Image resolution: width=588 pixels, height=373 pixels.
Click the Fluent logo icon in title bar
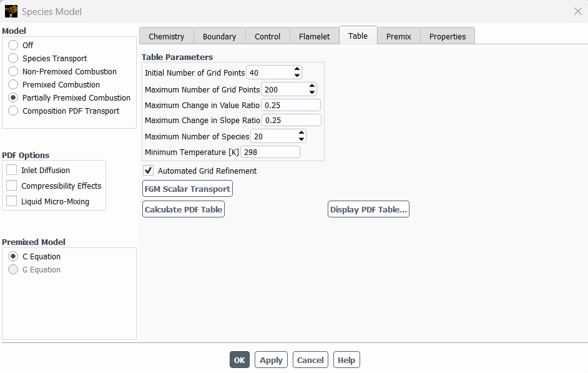tap(11, 11)
